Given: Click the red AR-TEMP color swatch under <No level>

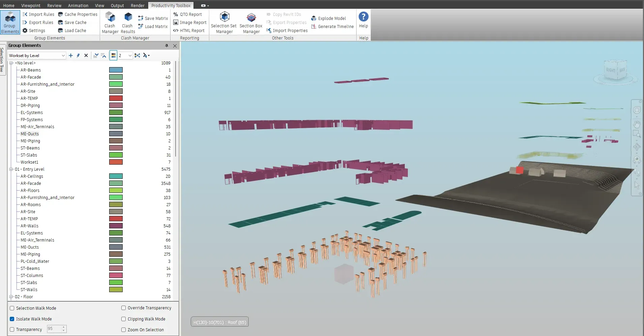Looking at the screenshot, I should click(x=116, y=98).
